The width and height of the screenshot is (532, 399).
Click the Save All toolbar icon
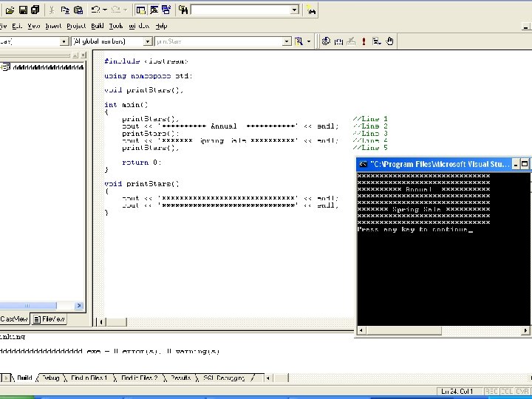coord(35,10)
